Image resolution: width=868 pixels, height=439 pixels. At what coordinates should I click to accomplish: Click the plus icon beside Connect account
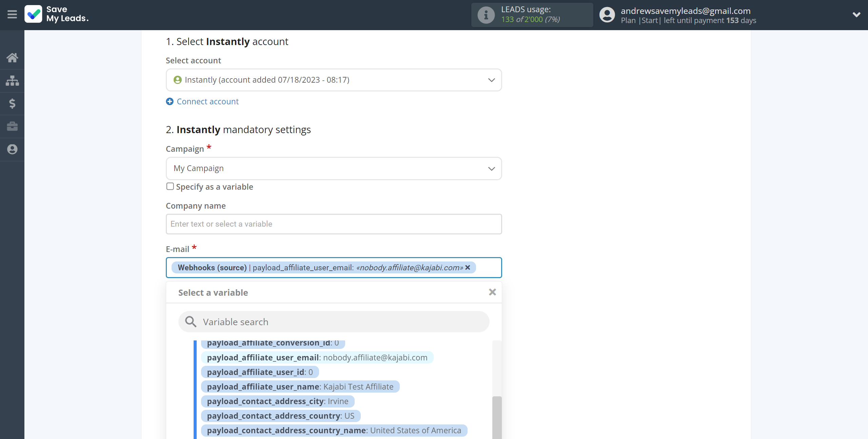tap(170, 102)
